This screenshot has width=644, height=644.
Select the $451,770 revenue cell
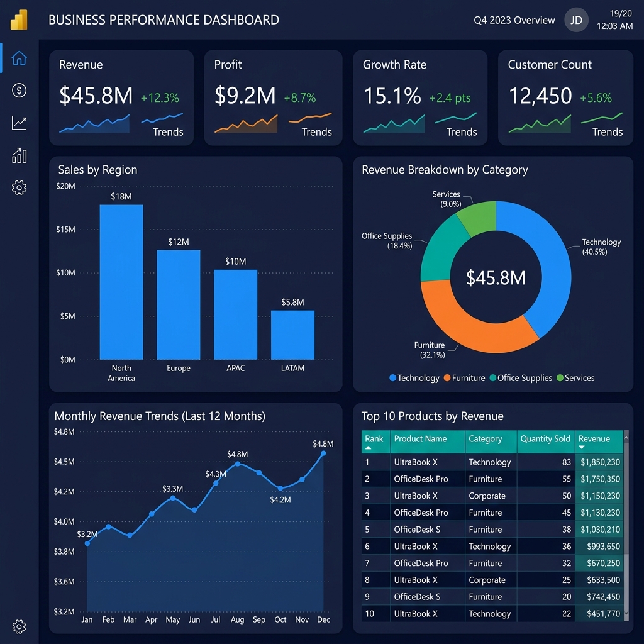click(x=599, y=614)
